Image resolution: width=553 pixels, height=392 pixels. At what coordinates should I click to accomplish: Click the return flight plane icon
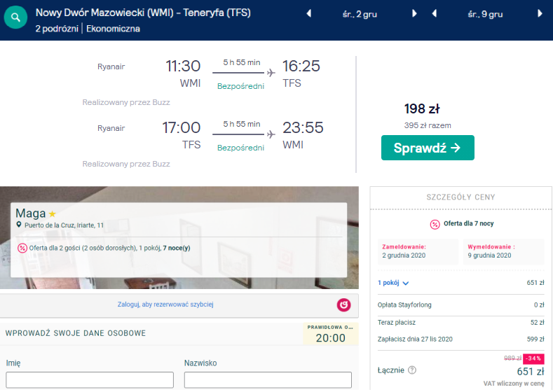click(x=271, y=134)
